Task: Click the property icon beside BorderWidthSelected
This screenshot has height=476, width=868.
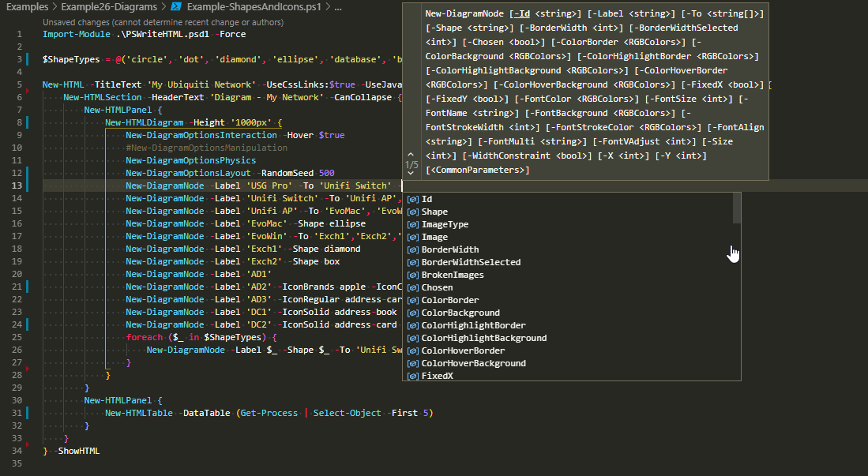Action: pyautogui.click(x=413, y=261)
